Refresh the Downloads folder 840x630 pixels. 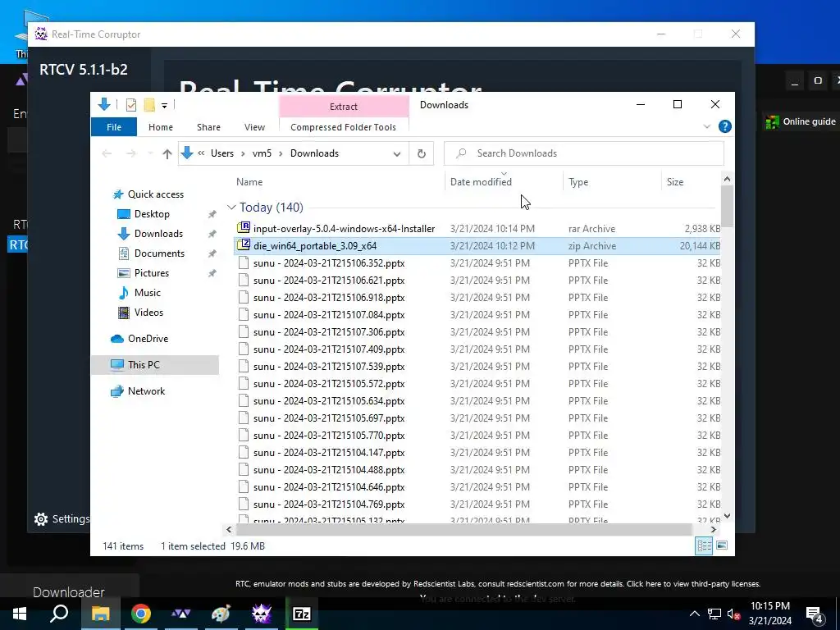click(422, 153)
